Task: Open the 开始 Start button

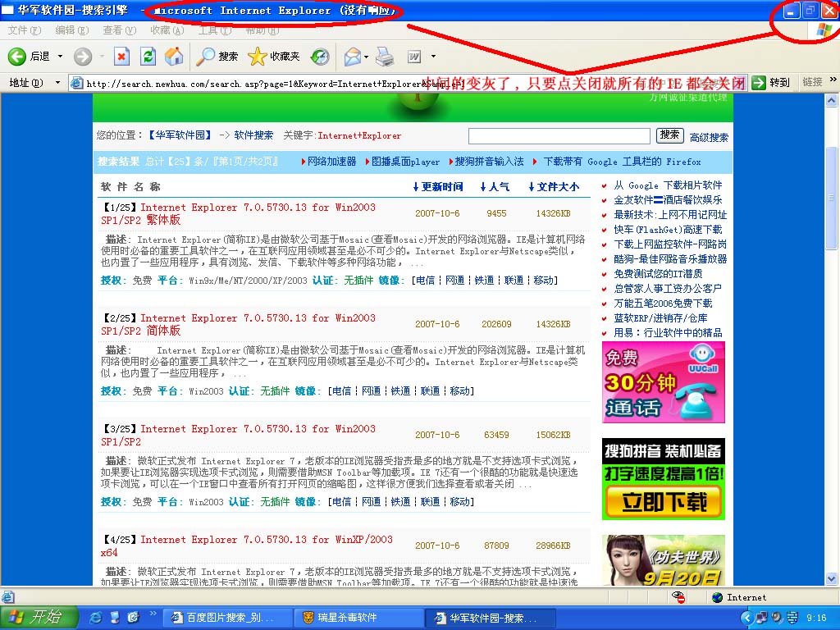Action: (39, 618)
